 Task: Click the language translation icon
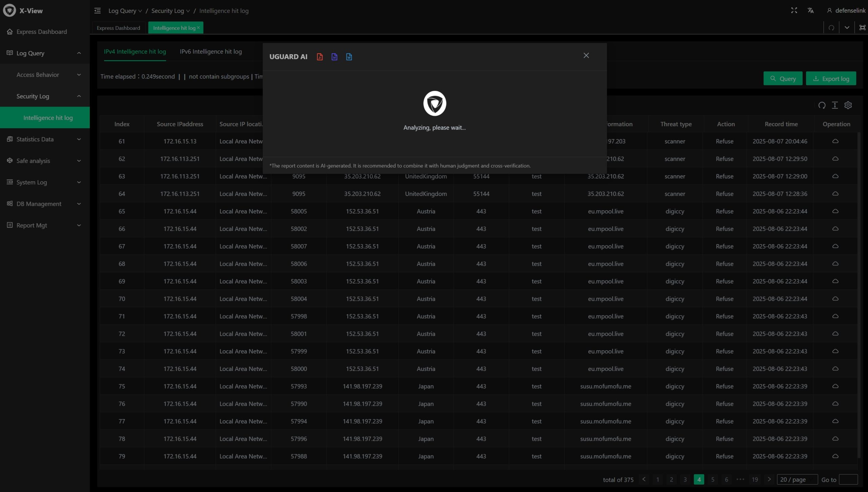tap(810, 11)
